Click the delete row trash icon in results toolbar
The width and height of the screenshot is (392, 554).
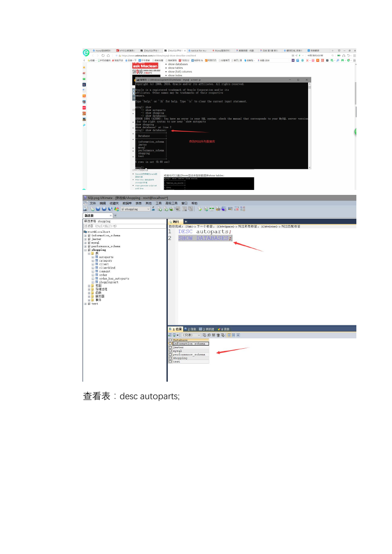click(x=218, y=335)
